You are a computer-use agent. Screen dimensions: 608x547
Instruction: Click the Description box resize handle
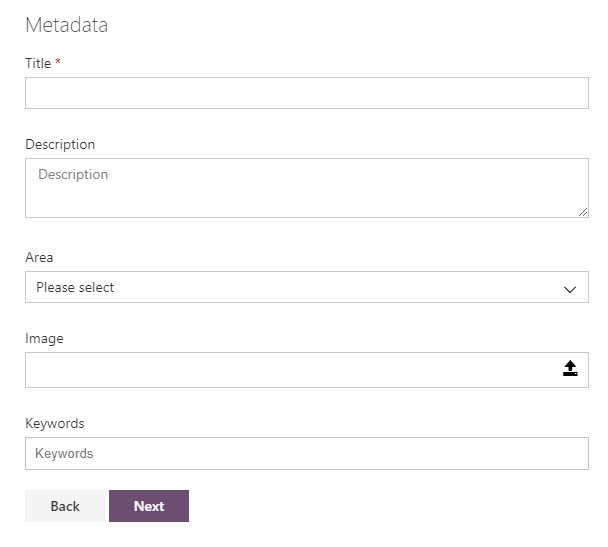pyautogui.click(x=583, y=212)
